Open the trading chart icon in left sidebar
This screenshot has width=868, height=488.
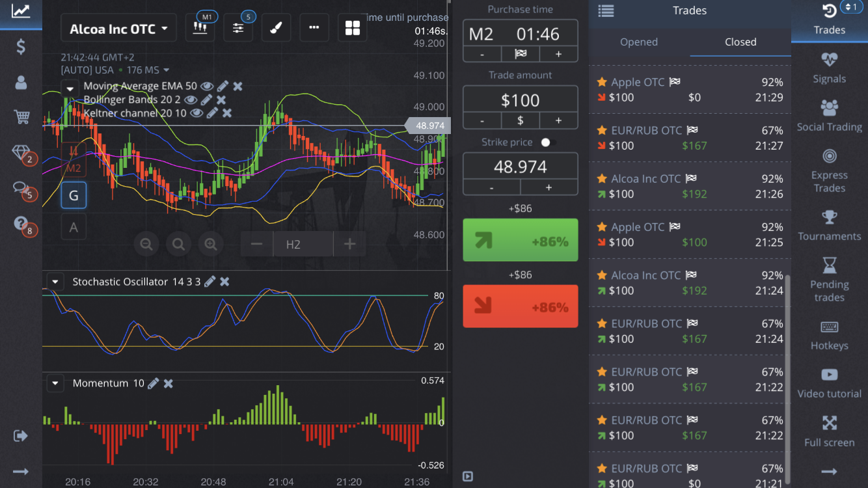tap(21, 11)
